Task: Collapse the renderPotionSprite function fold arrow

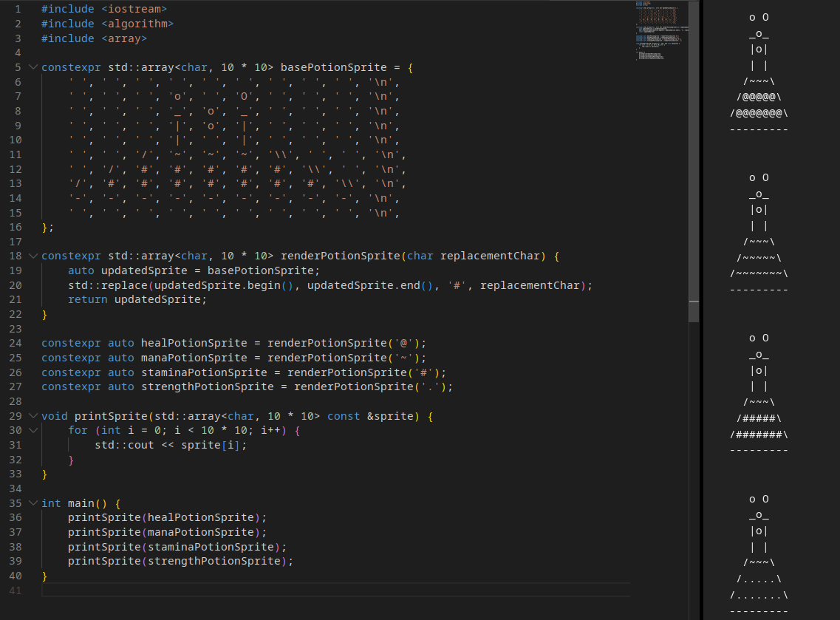Action: [x=32, y=256]
